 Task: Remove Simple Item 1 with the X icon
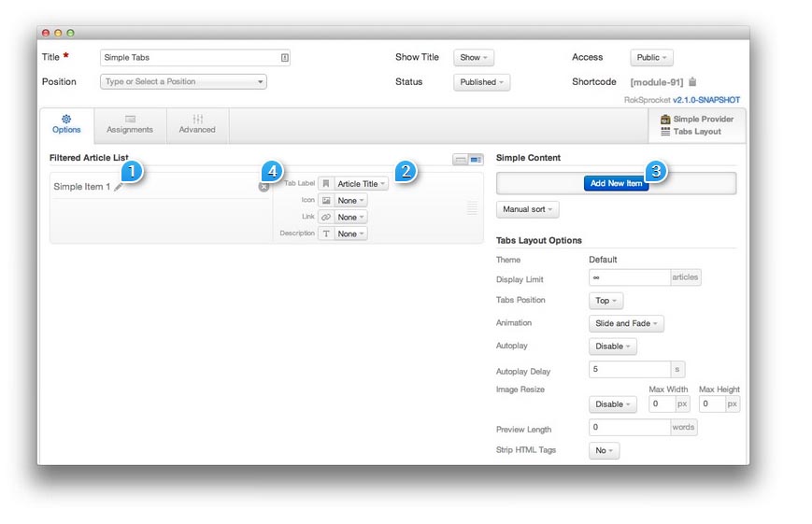[264, 187]
